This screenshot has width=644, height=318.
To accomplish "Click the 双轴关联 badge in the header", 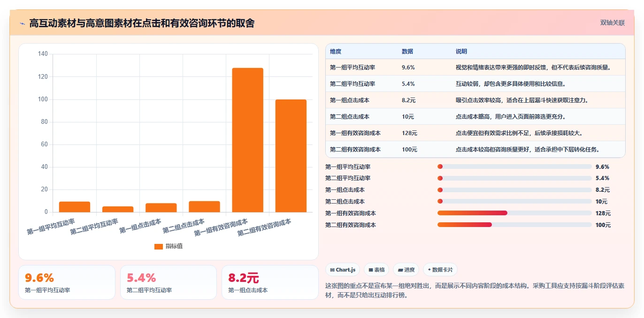I will click(613, 23).
